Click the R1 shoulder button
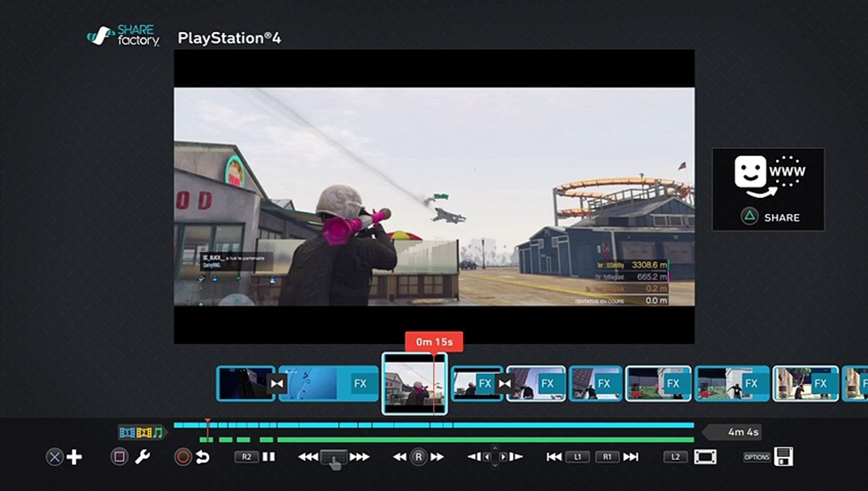 [607, 457]
